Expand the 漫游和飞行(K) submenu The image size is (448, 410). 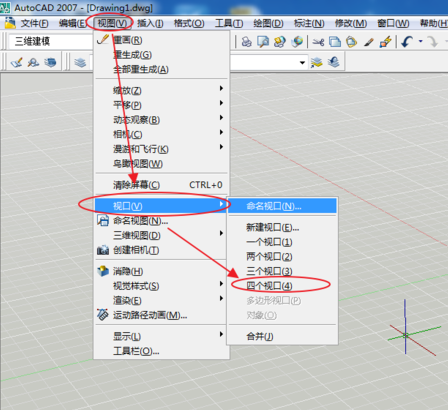tap(162, 149)
